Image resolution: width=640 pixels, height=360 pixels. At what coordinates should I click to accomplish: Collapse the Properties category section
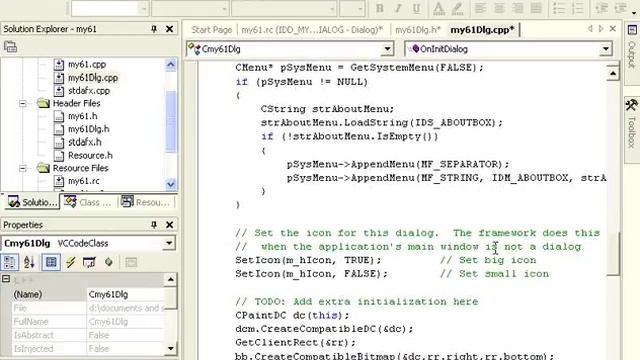6,279
